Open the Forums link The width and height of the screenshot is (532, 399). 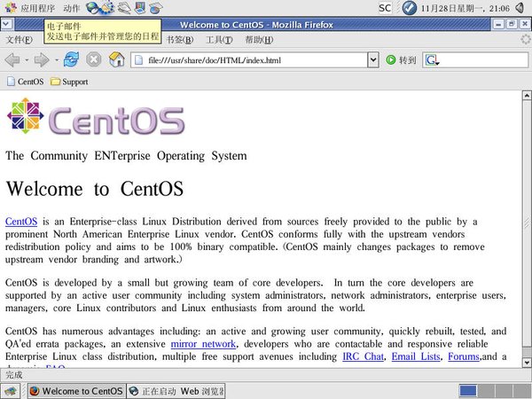point(464,356)
